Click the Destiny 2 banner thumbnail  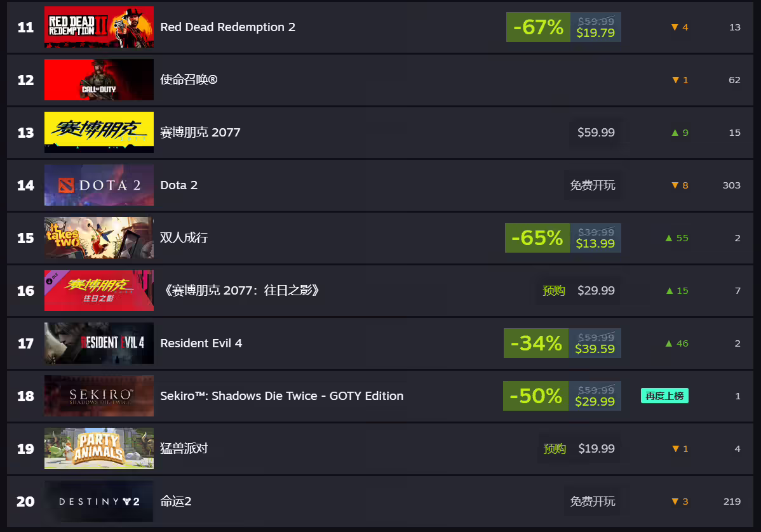[x=98, y=502]
